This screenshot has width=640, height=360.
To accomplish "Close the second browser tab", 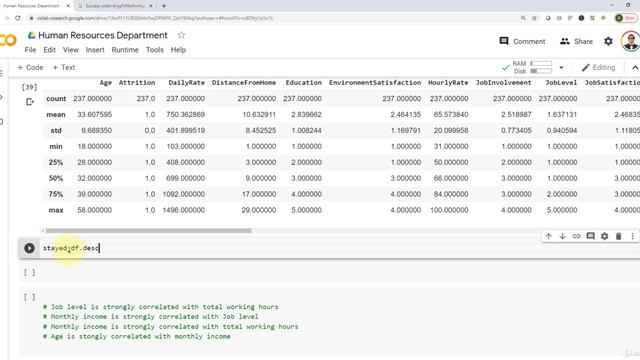I will [x=151, y=6].
